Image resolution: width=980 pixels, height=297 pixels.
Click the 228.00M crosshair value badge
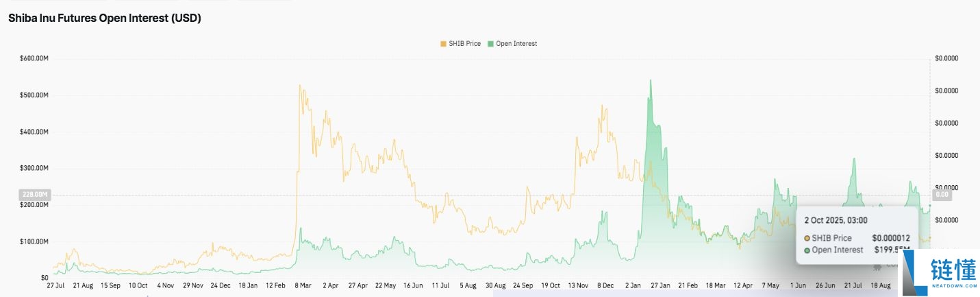coord(34,195)
